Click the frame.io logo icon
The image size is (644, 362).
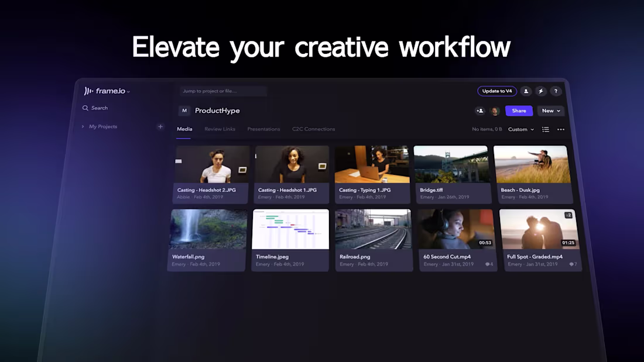point(88,91)
